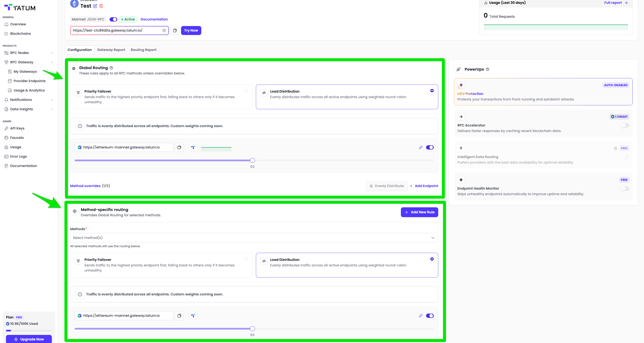Click the key icon for the Global Routing endpoint
644x343 pixels.
tap(421, 147)
